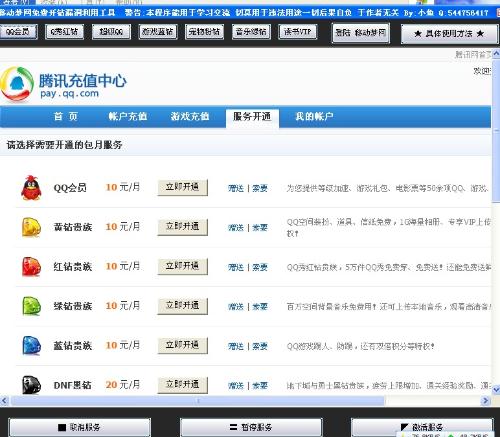Image resolution: width=500 pixels, height=437 pixels.
Task: Click QQ会员 button in top toolbar
Action: tap(18, 32)
